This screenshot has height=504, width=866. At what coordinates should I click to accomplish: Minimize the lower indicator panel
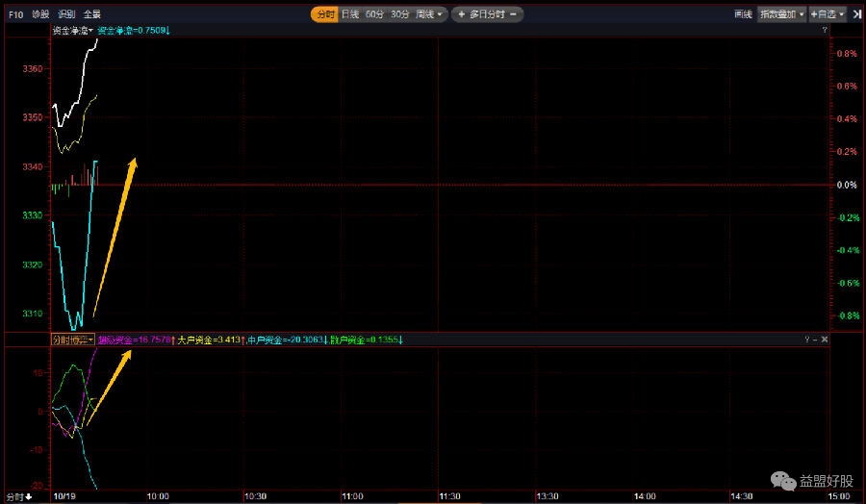(813, 340)
